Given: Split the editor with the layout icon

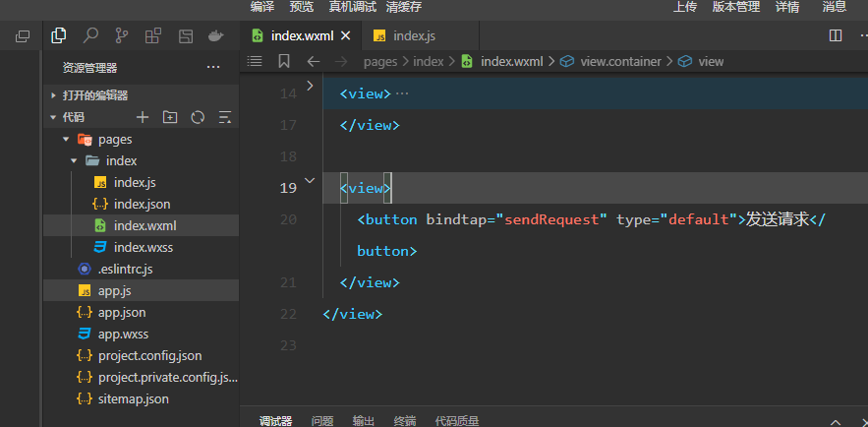Looking at the screenshot, I should (836, 36).
